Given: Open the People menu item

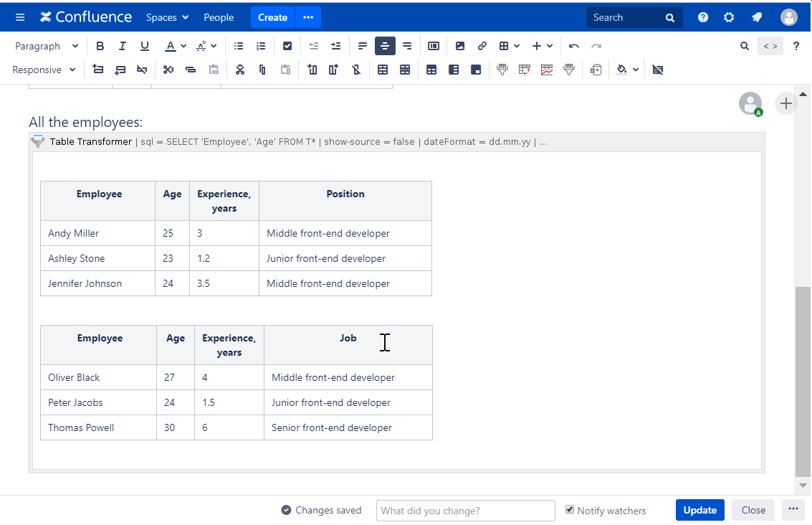Looking at the screenshot, I should (x=219, y=17).
